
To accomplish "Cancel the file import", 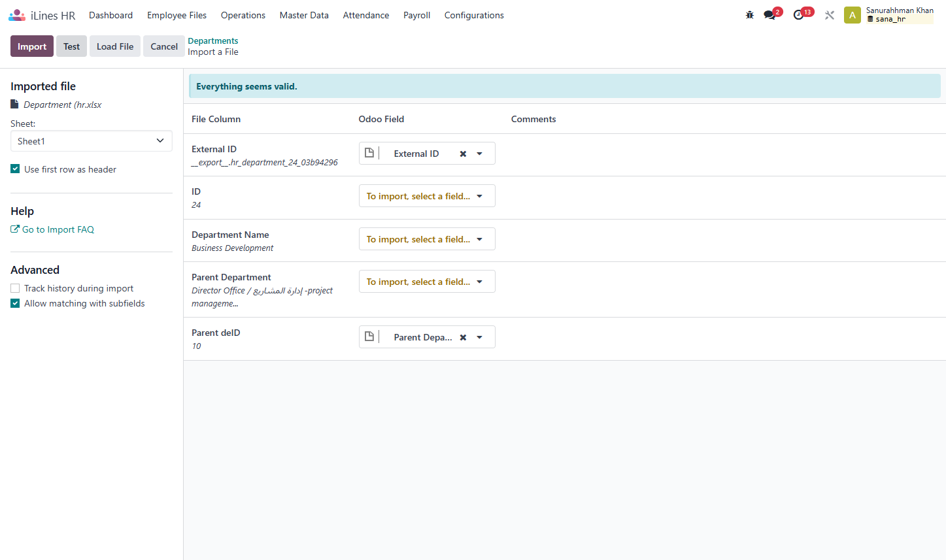I will pyautogui.click(x=164, y=46).
